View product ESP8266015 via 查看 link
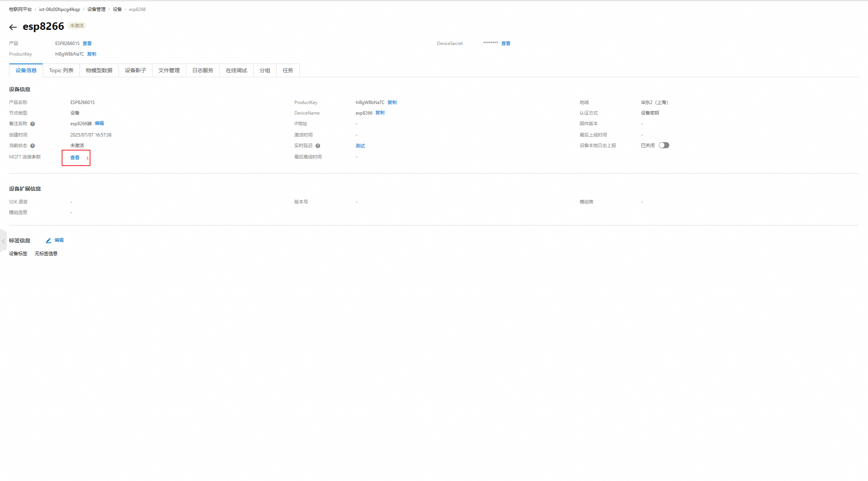Image resolution: width=868 pixels, height=481 pixels. pos(87,43)
